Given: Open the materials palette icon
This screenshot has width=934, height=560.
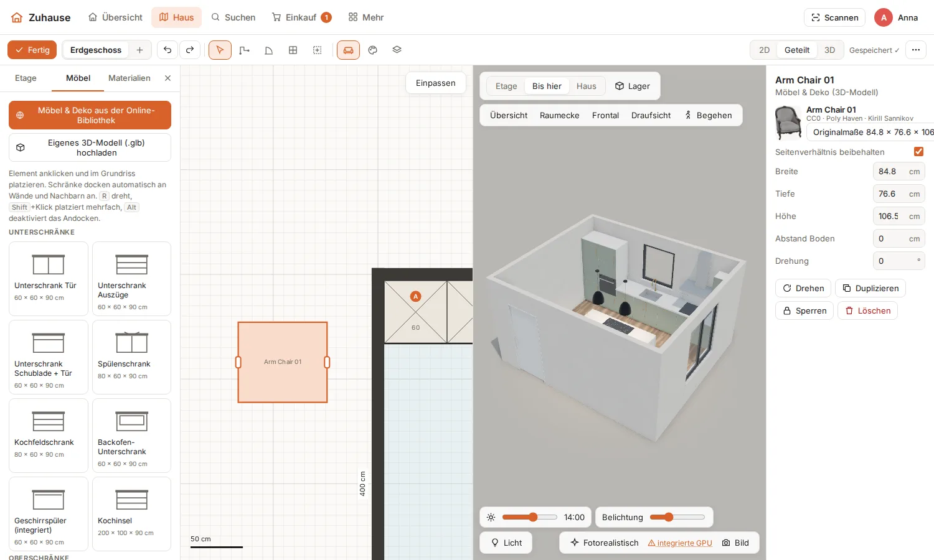Looking at the screenshot, I should 372,50.
